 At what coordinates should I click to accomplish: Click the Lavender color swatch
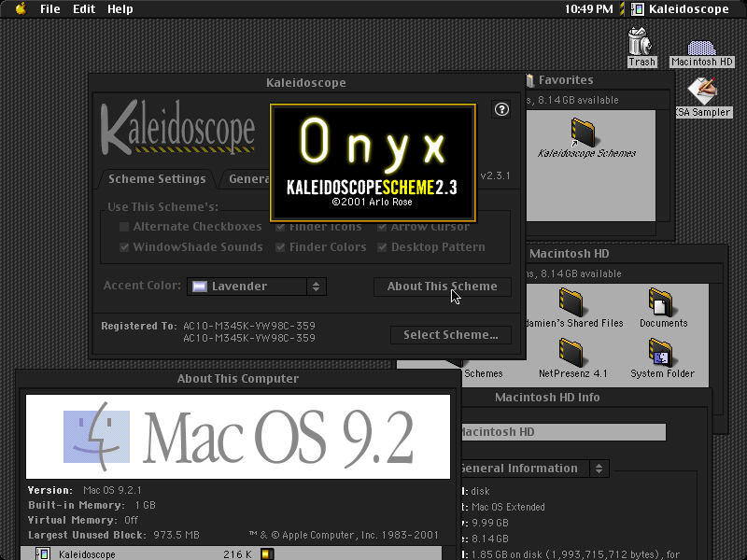[x=200, y=287]
